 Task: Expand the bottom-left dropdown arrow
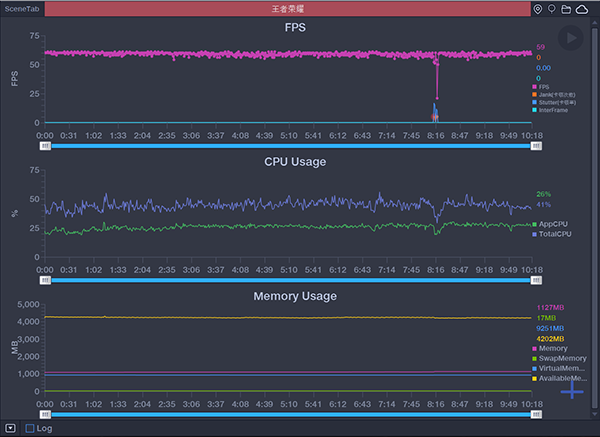[x=10, y=428]
